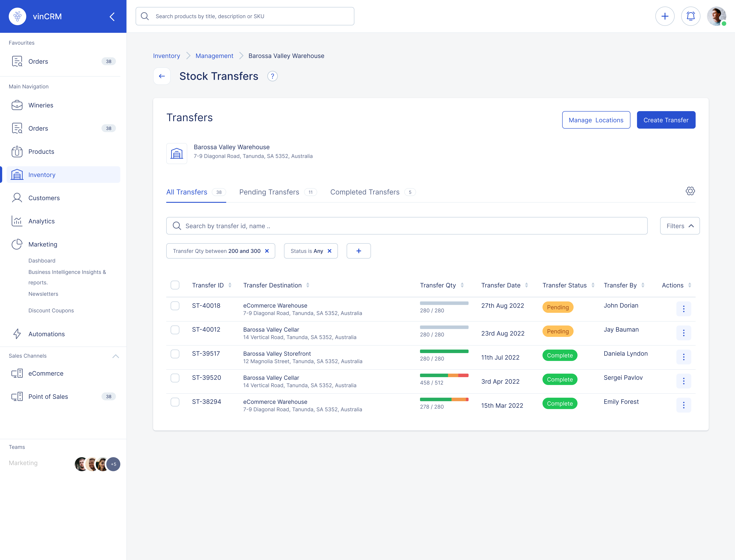
Task: Check the ST-38294 row checkbox
Action: point(175,402)
